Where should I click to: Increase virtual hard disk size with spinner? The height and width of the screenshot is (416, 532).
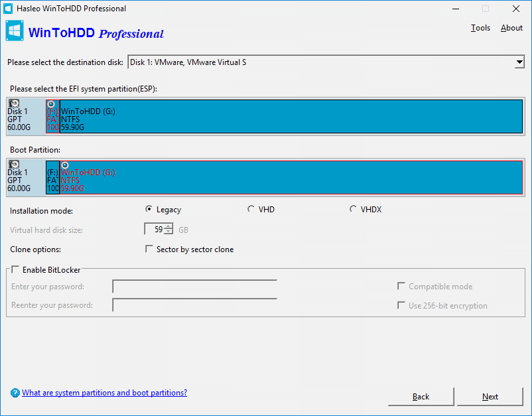(x=168, y=226)
